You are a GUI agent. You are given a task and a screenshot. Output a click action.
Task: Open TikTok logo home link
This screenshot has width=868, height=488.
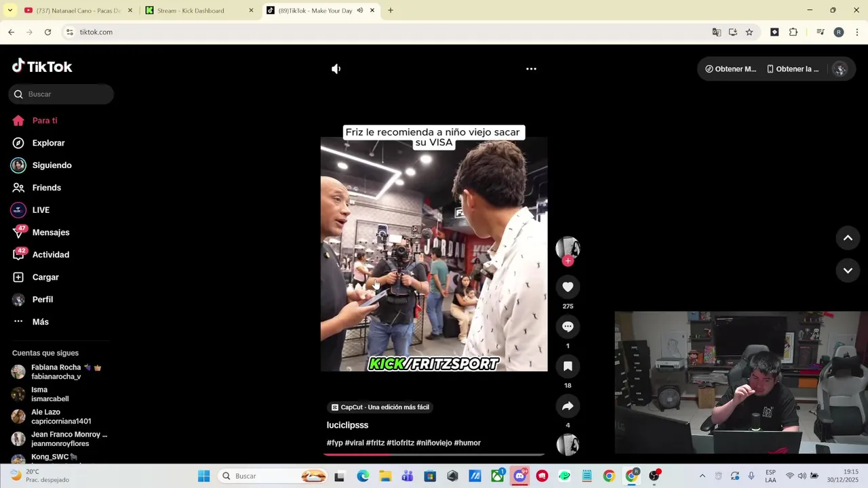pyautogui.click(x=42, y=66)
